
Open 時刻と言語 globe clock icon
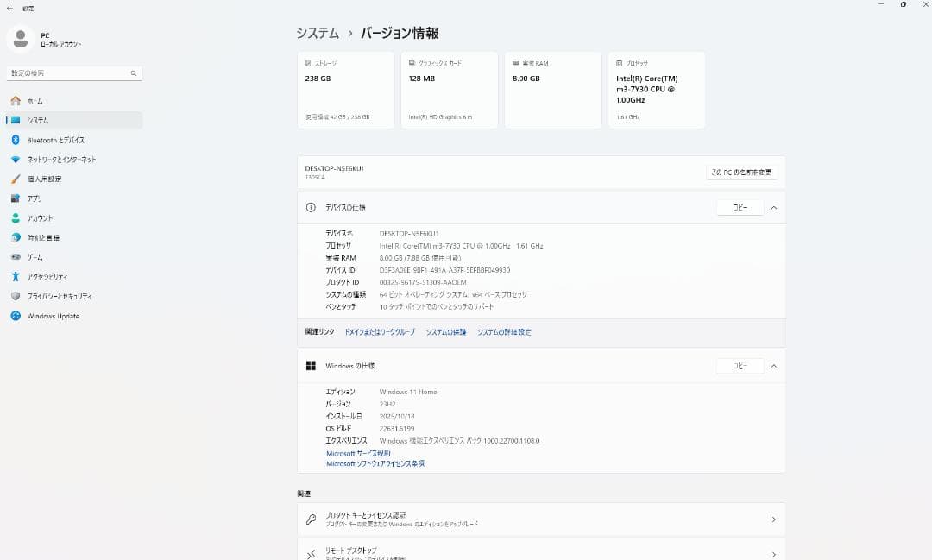click(16, 238)
